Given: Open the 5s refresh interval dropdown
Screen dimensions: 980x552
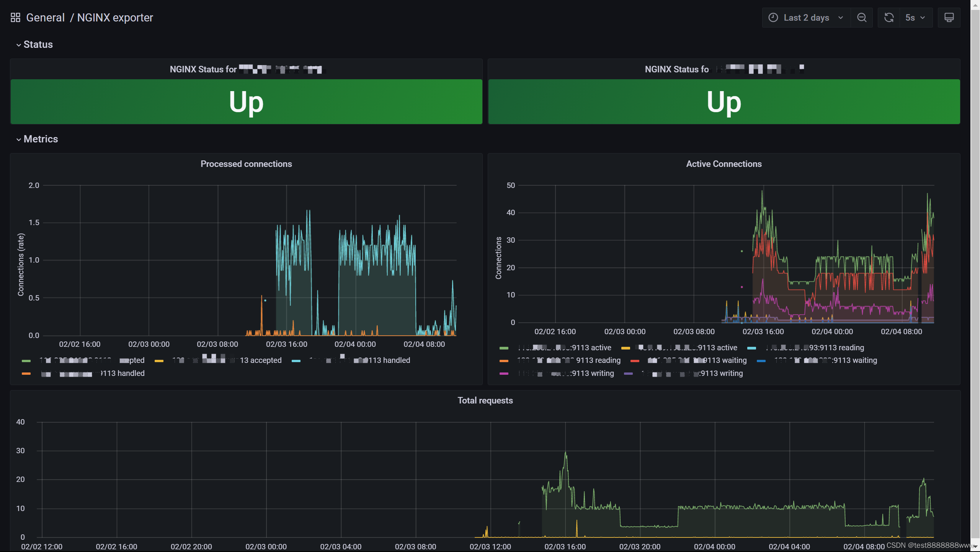Looking at the screenshot, I should (915, 18).
